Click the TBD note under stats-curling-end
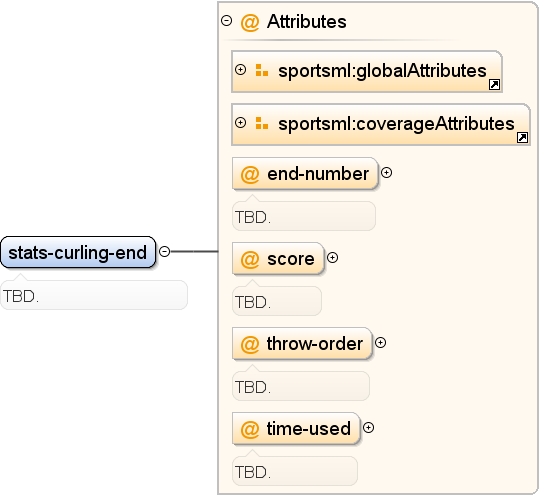The width and height of the screenshot is (556, 496). coord(94,295)
